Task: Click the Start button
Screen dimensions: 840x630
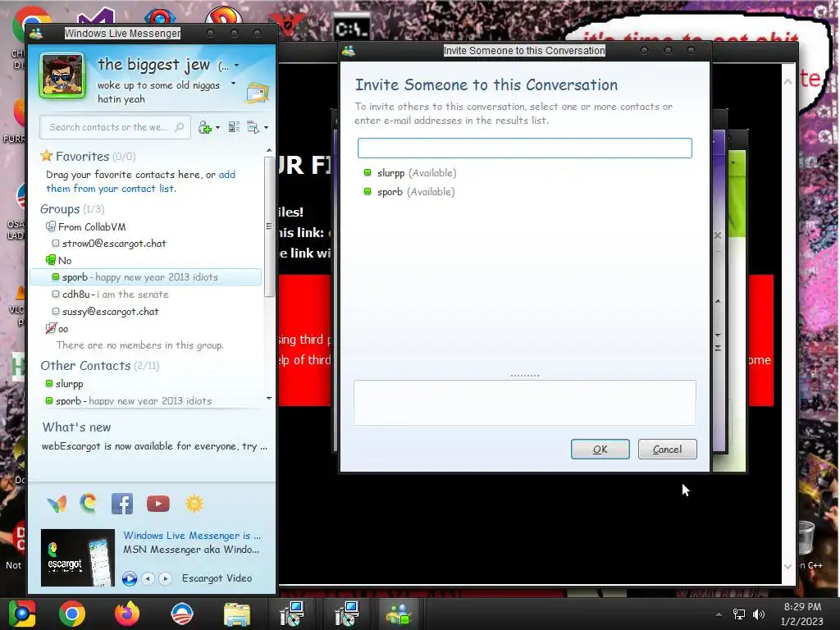Action: coord(21,614)
